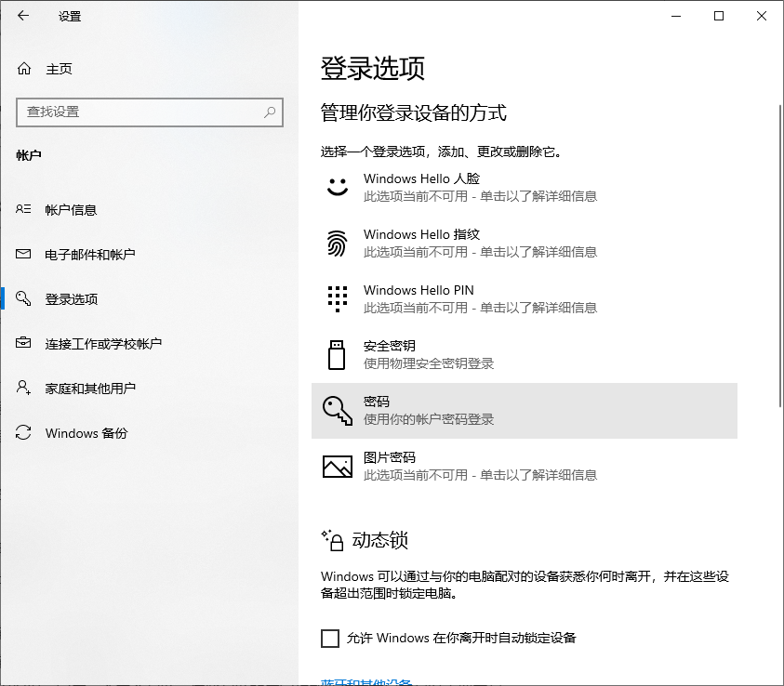Enable automatic device lock when away

click(x=330, y=639)
